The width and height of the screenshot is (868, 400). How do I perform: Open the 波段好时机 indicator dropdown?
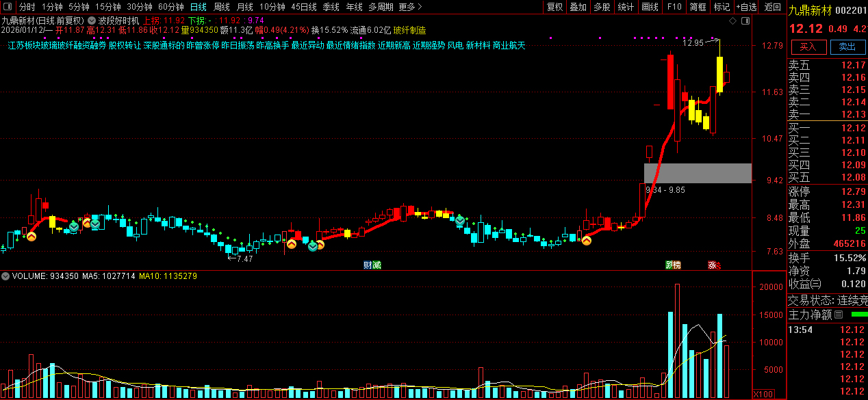(x=92, y=21)
